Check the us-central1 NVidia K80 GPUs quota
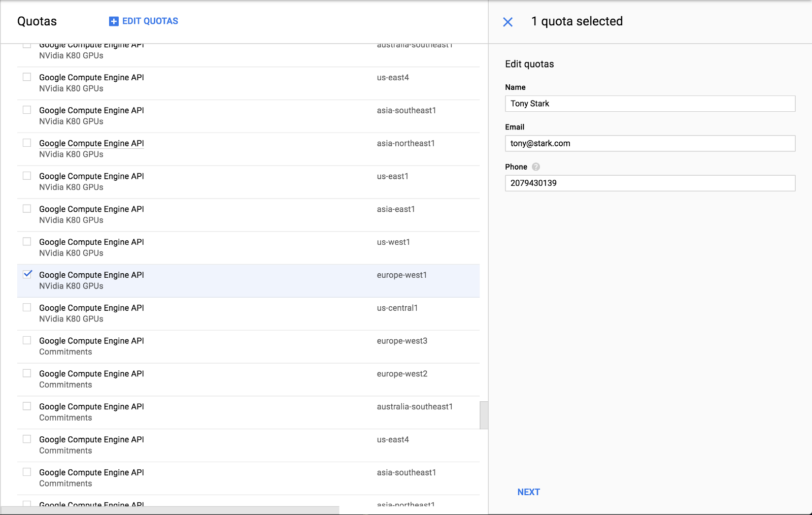This screenshot has width=812, height=515. 27,307
